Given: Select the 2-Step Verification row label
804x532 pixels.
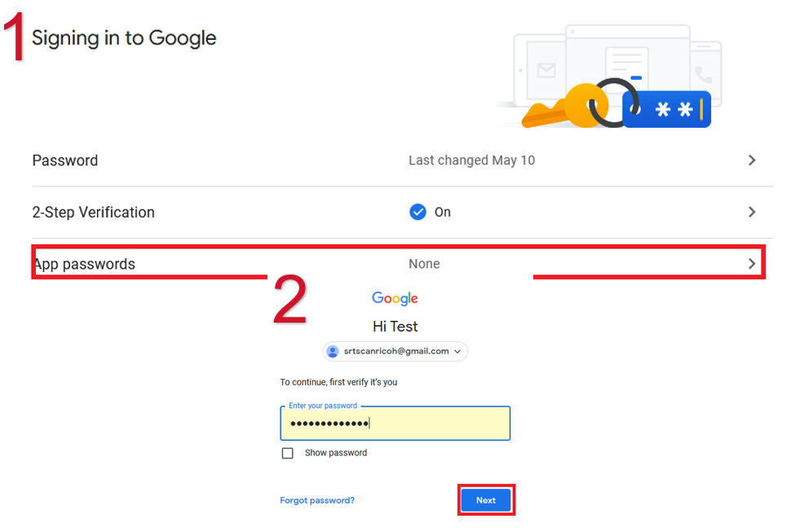Looking at the screenshot, I should (x=93, y=212).
